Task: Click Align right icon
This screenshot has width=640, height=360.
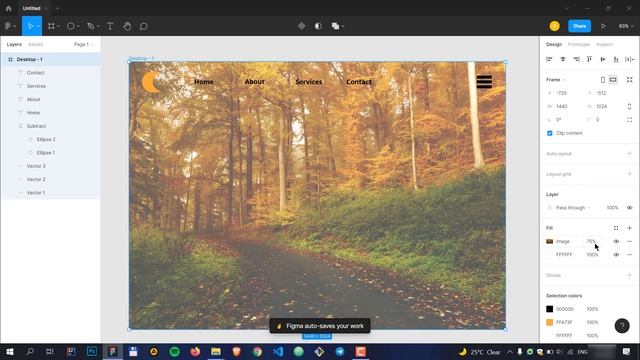Action: pyautogui.click(x=576, y=59)
